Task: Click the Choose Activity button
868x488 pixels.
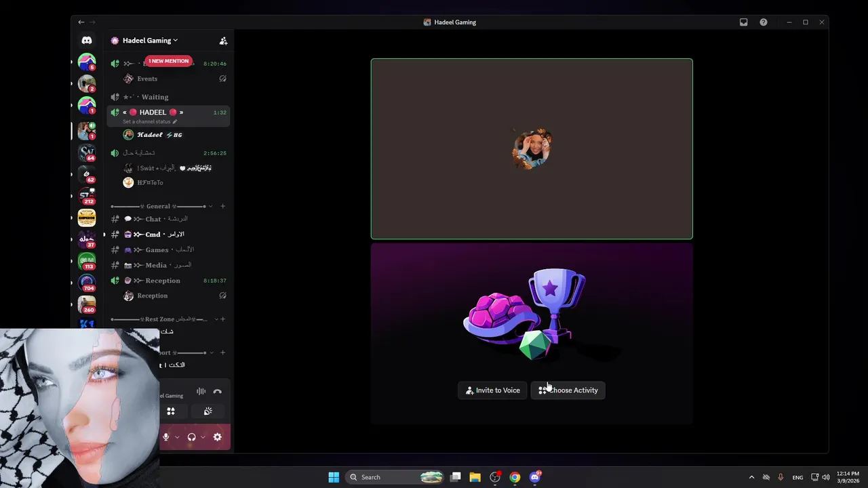Action: (x=568, y=390)
